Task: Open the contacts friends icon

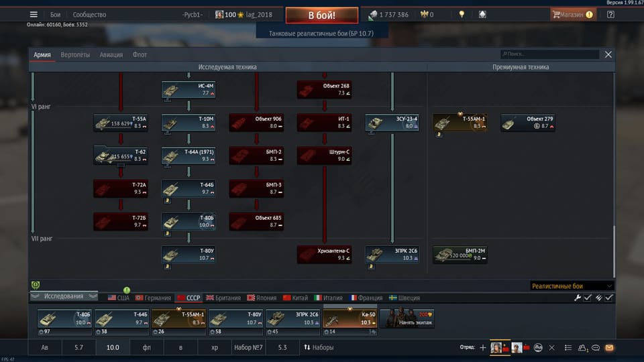Action: tap(582, 348)
